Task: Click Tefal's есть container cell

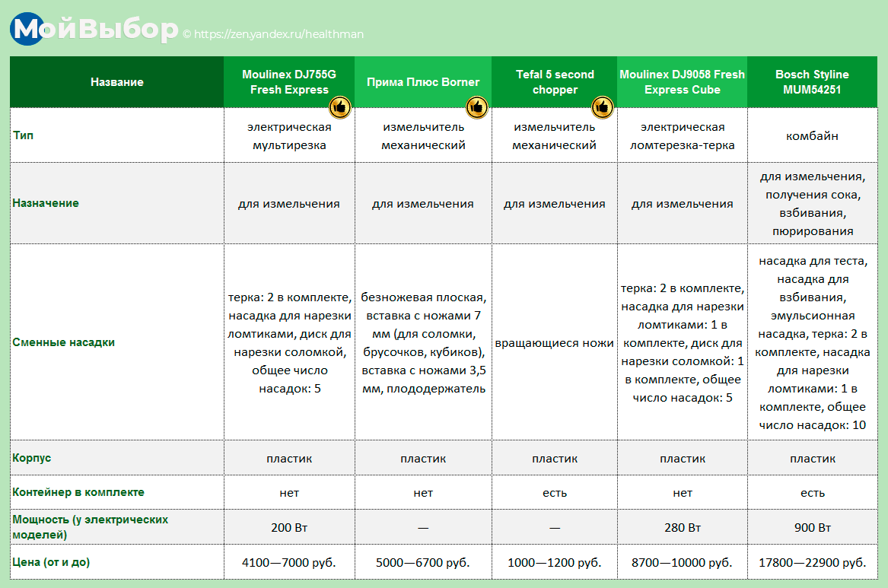Action: pyautogui.click(x=555, y=493)
